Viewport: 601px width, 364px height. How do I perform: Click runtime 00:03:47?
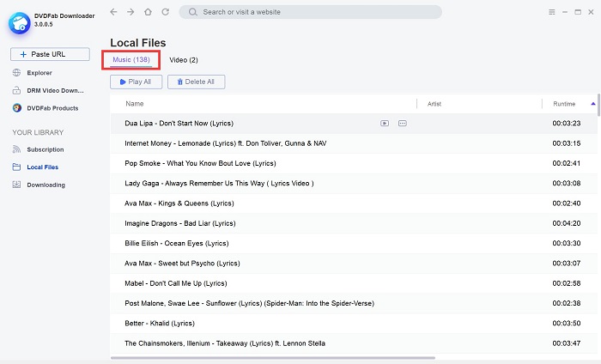[567, 343]
